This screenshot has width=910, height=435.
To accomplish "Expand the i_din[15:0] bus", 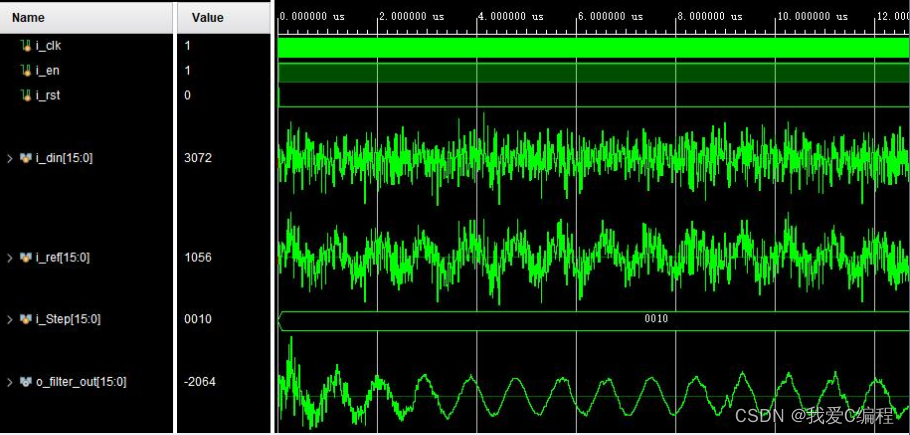I will (10, 158).
